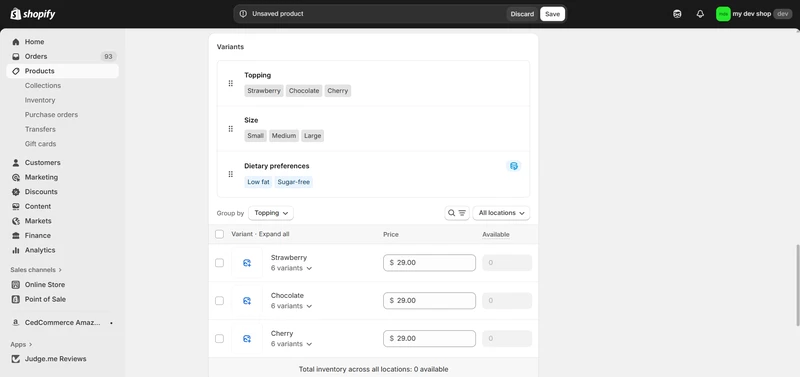Expand the Apps section in sidebar
This screenshot has height=377, width=800.
point(21,344)
